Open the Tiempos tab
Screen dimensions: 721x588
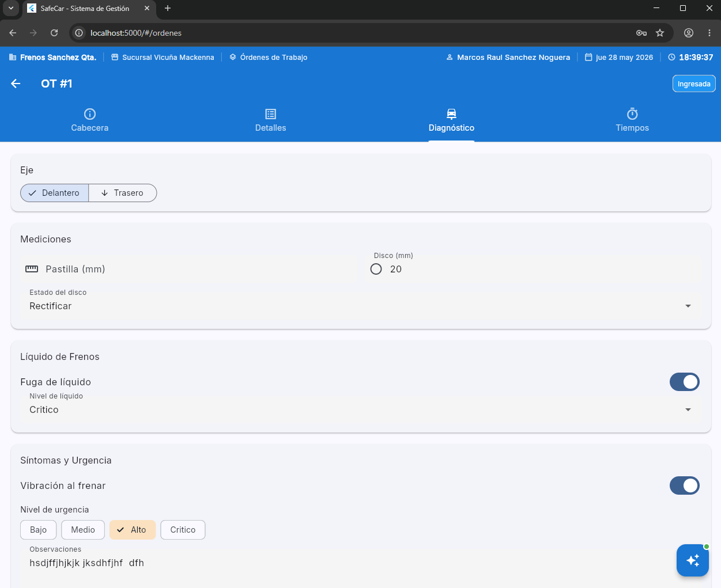pyautogui.click(x=632, y=120)
